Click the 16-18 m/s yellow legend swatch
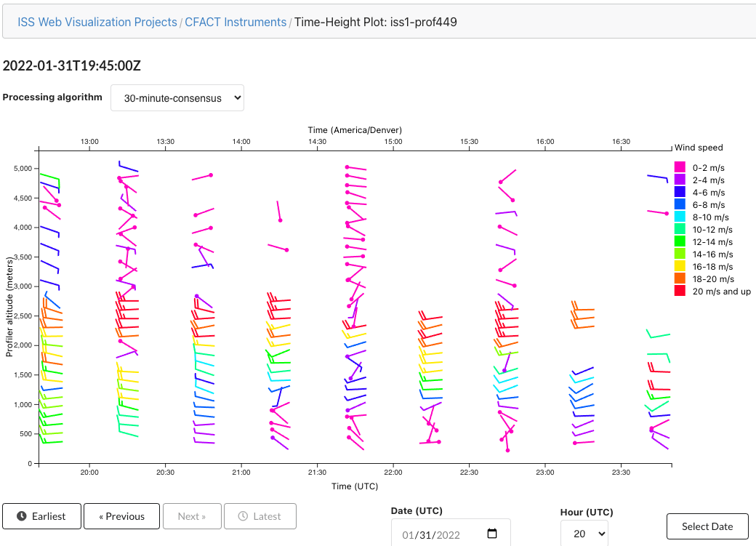Viewport: 756px width, 546px height. (680, 266)
